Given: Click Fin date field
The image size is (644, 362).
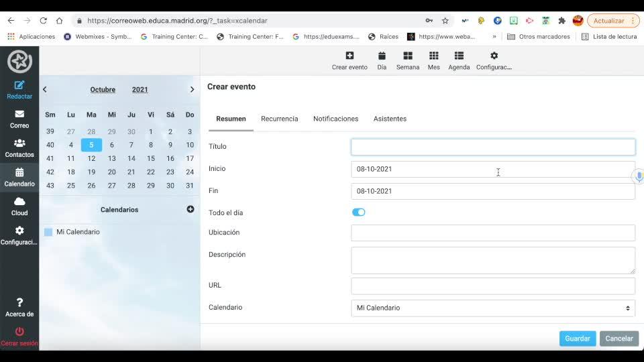Looking at the screenshot, I should (493, 191).
